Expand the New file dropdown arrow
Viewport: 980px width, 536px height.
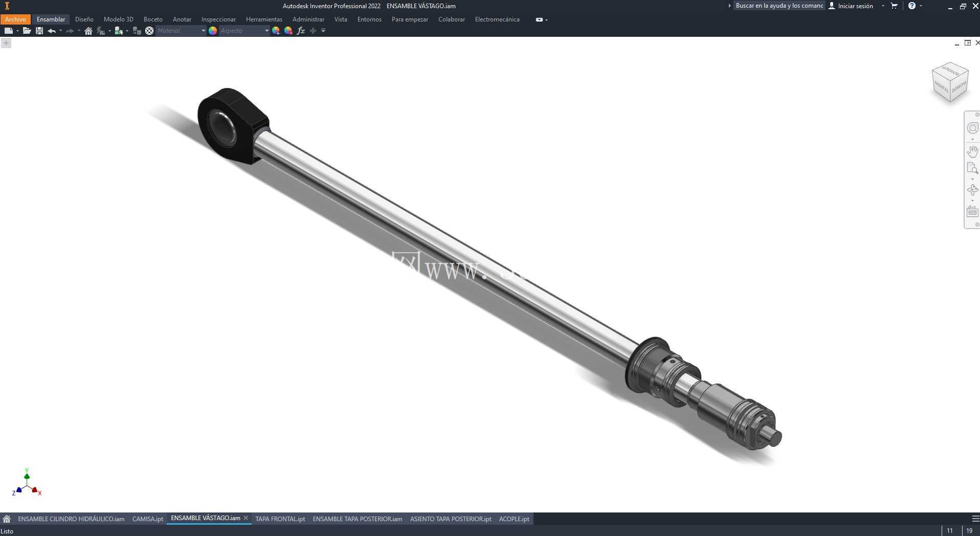click(17, 31)
